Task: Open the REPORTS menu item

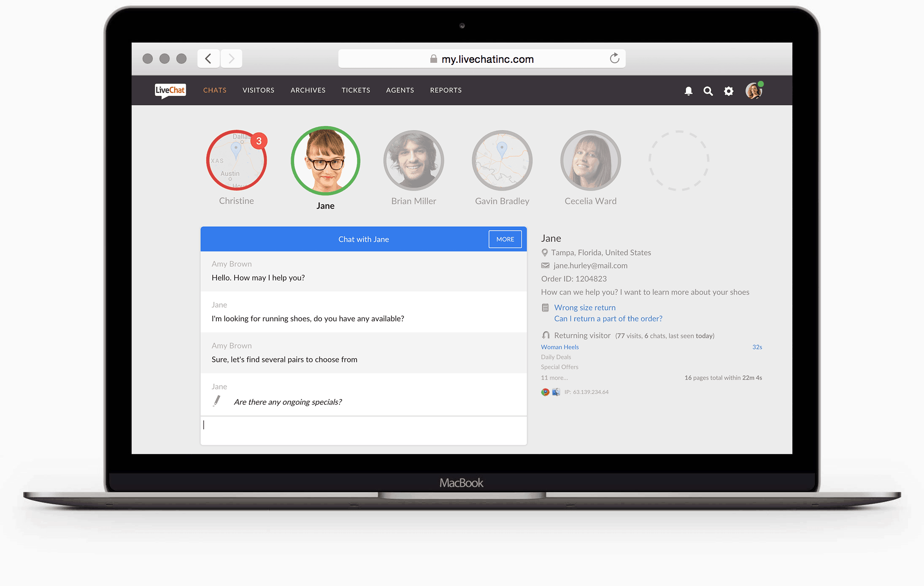Action: point(446,89)
